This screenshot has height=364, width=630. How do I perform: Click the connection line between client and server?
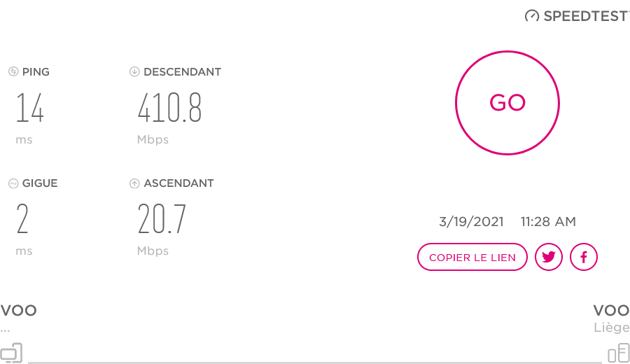coord(314,363)
